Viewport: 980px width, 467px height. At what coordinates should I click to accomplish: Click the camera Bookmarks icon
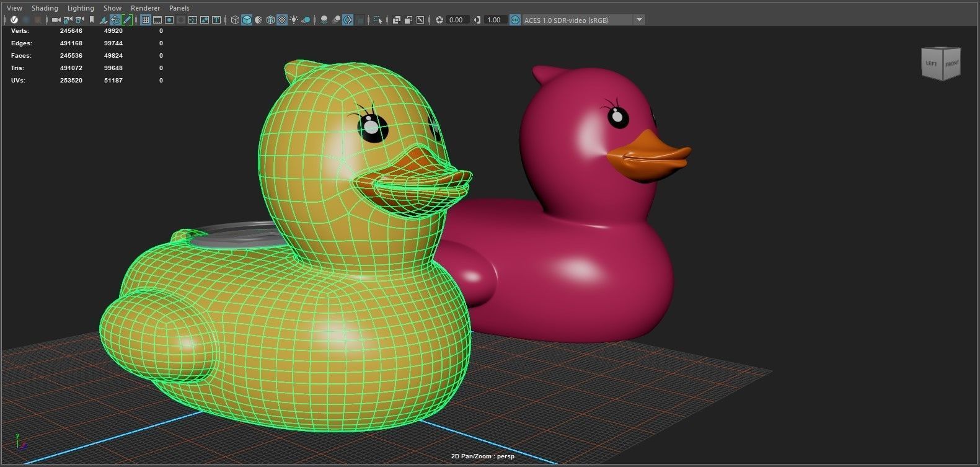pyautogui.click(x=92, y=20)
